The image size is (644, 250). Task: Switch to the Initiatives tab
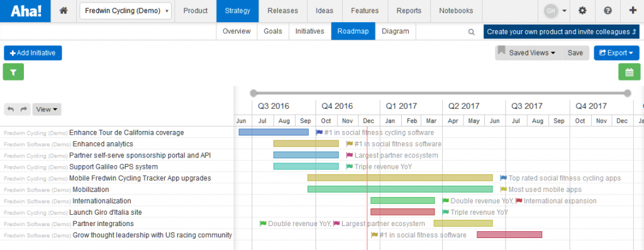(309, 31)
